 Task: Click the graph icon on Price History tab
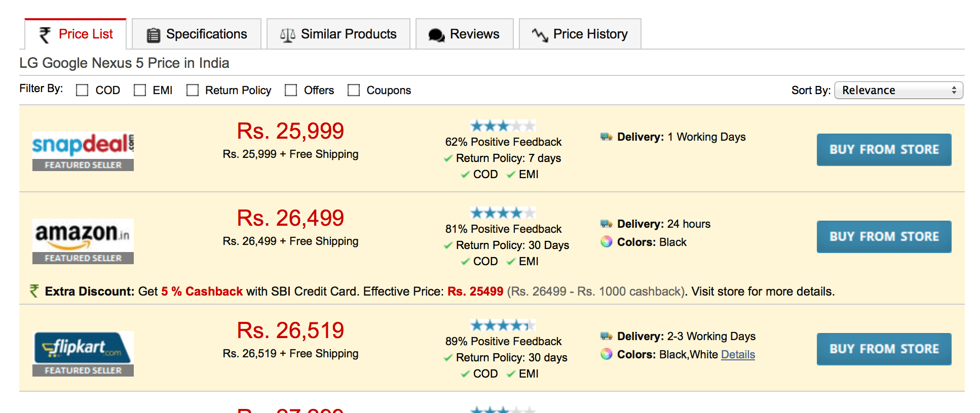pyautogui.click(x=540, y=35)
